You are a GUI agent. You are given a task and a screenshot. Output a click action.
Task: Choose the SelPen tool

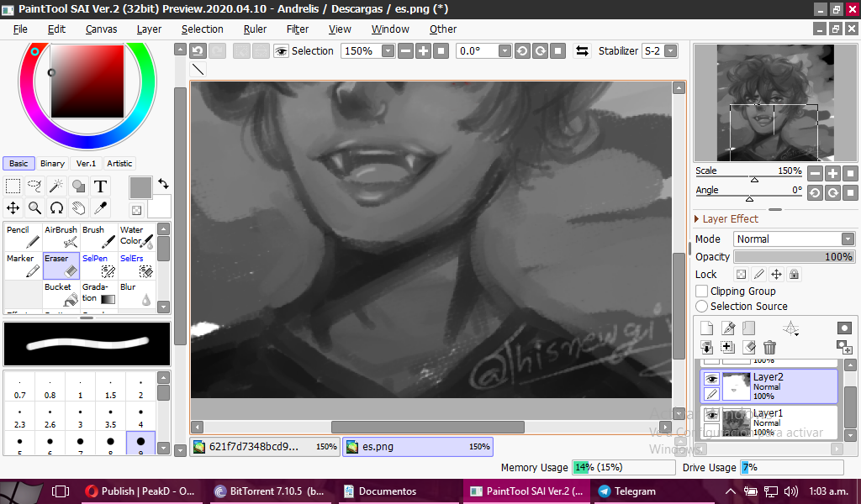(99, 265)
